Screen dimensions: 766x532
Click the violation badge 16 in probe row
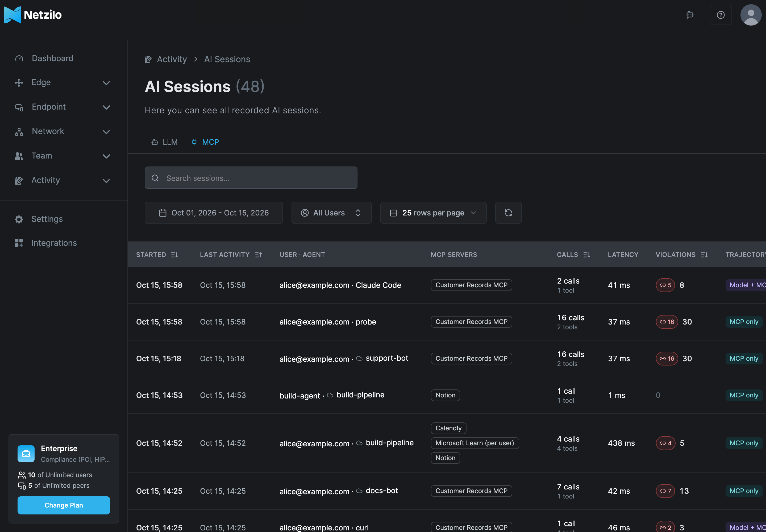point(667,322)
